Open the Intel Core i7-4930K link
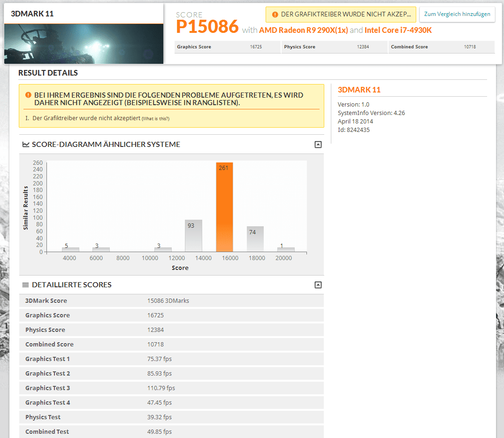Screen dimensions: 504x438 pyautogui.click(x=398, y=30)
